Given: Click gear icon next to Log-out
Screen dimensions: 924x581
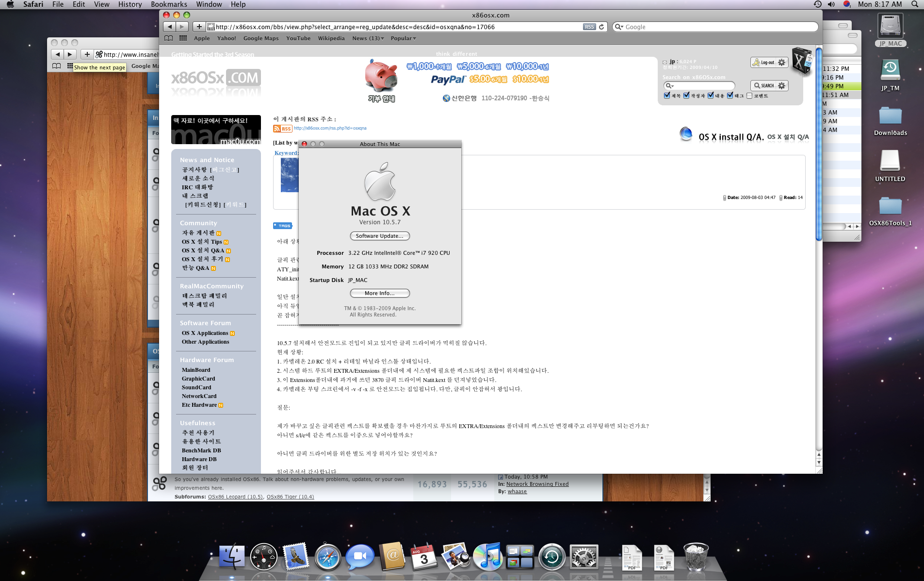Looking at the screenshot, I should click(781, 63).
